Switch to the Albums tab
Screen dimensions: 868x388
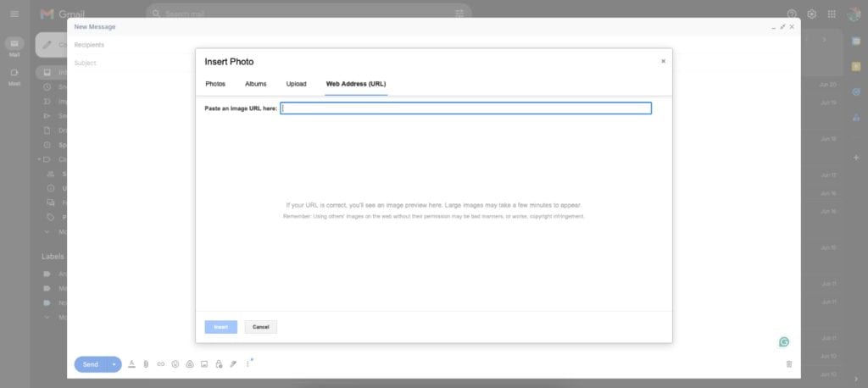(256, 84)
